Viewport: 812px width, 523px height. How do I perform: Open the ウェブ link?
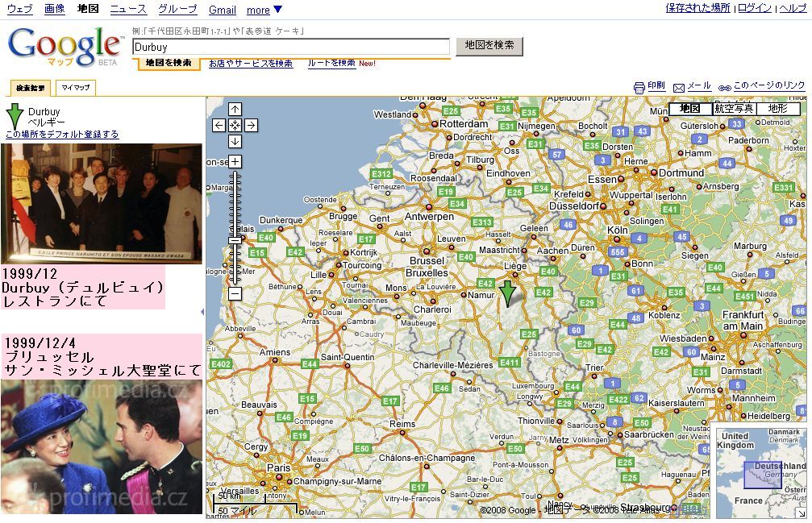tap(19, 9)
